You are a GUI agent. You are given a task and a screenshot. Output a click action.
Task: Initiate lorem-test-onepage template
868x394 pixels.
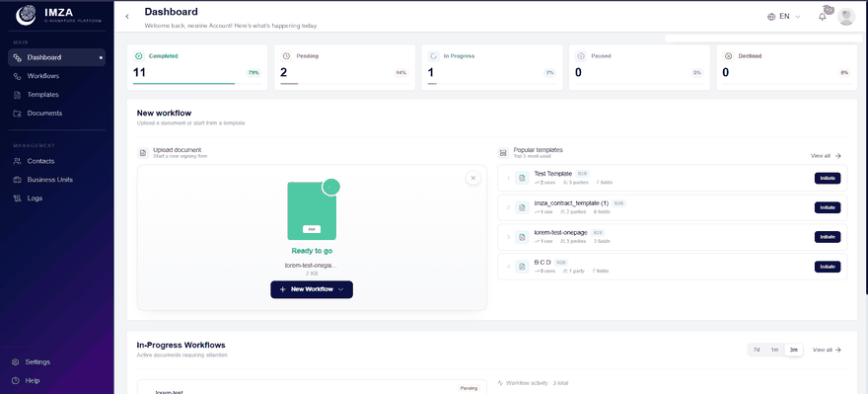coord(827,237)
